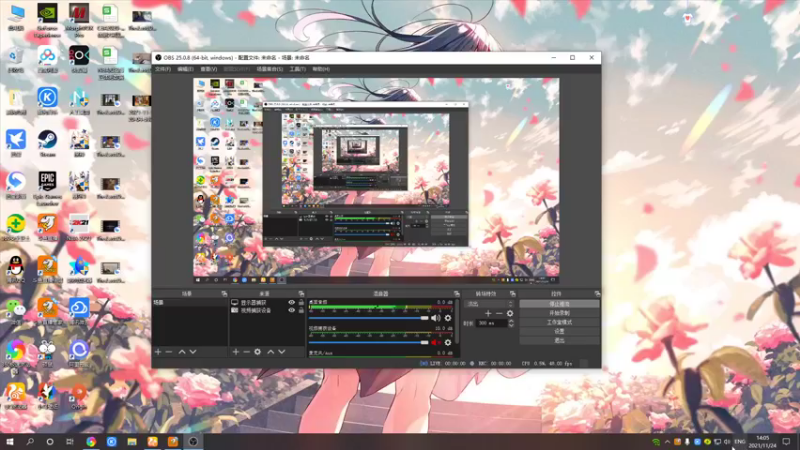800x450 pixels.
Task: Remove selected source with minus icon
Action: pos(246,352)
